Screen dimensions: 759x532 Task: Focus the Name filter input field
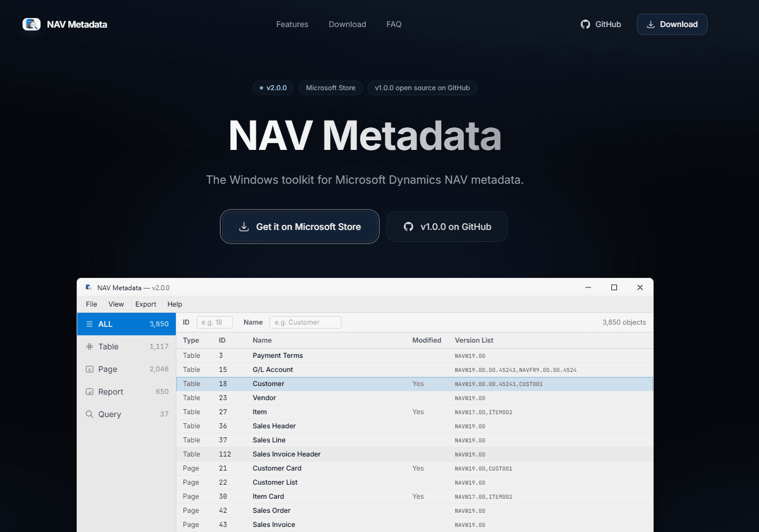pos(305,322)
